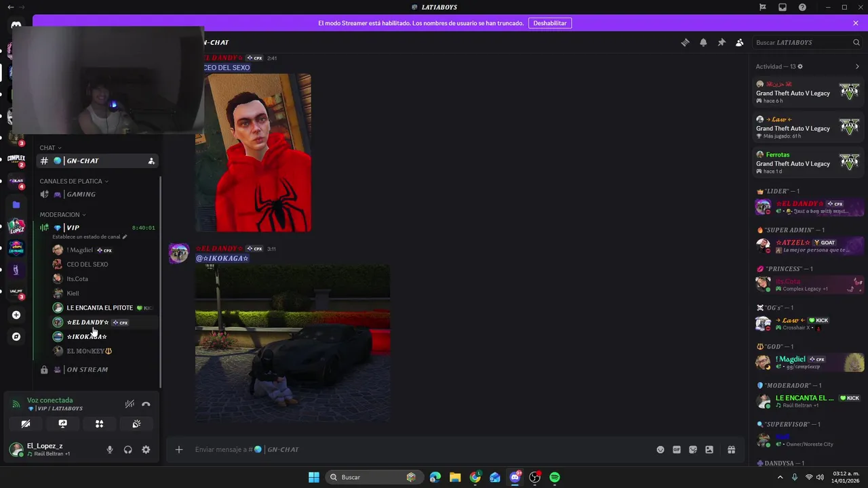Screen dimensions: 868x488
Task: Collapse the CHAT category
Action: coord(50,148)
